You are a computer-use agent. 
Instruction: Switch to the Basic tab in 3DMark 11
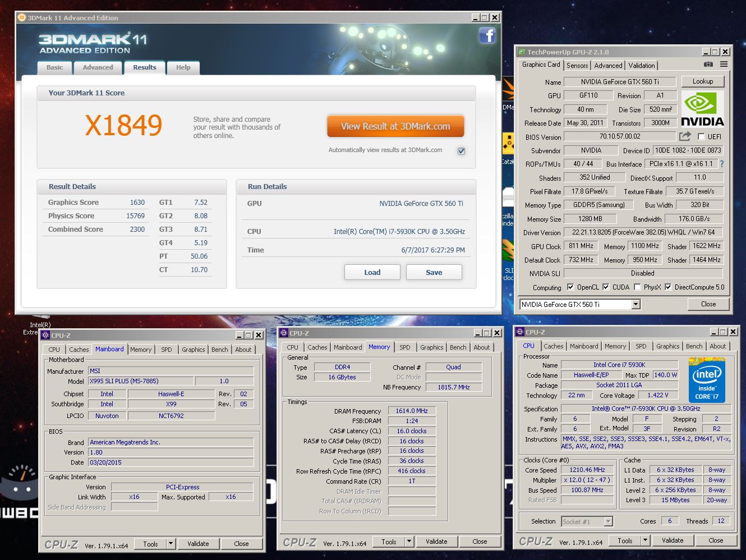coord(54,67)
